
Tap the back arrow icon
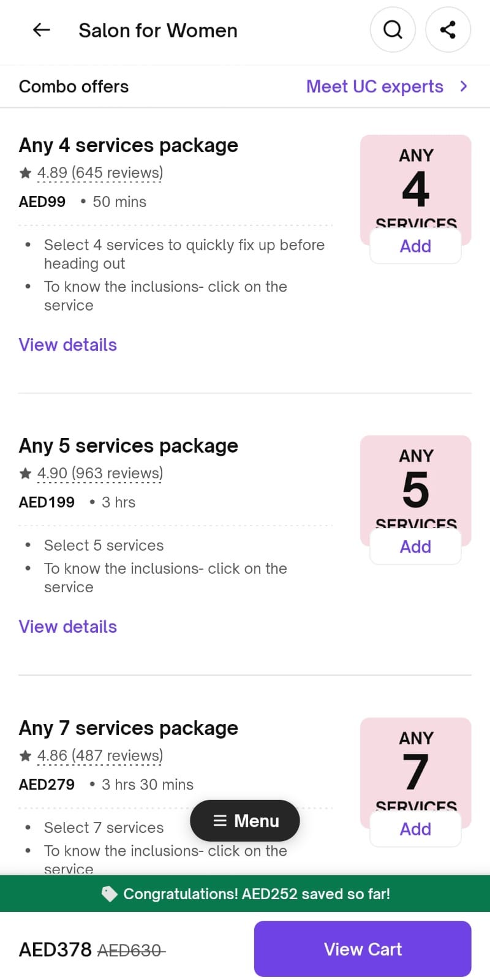[x=41, y=29]
